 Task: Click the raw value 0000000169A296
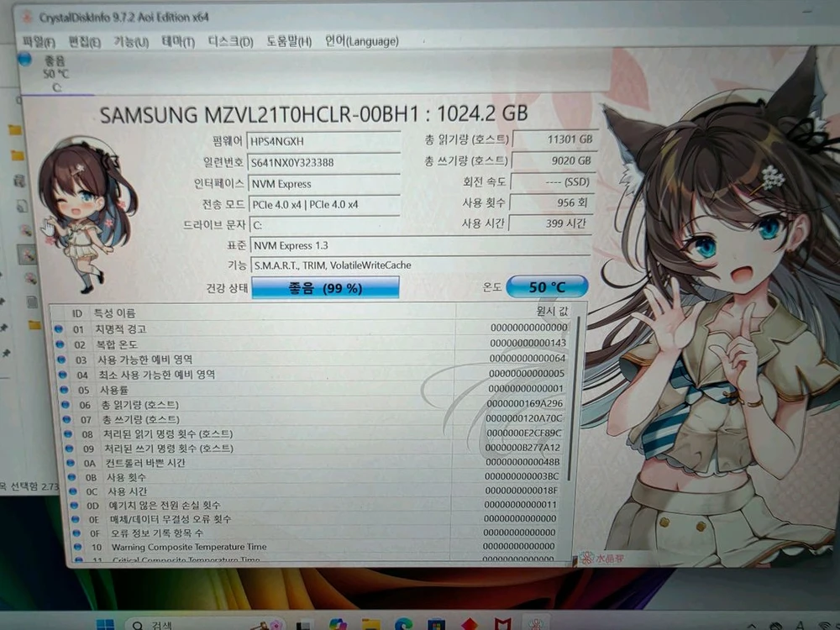coord(525,403)
